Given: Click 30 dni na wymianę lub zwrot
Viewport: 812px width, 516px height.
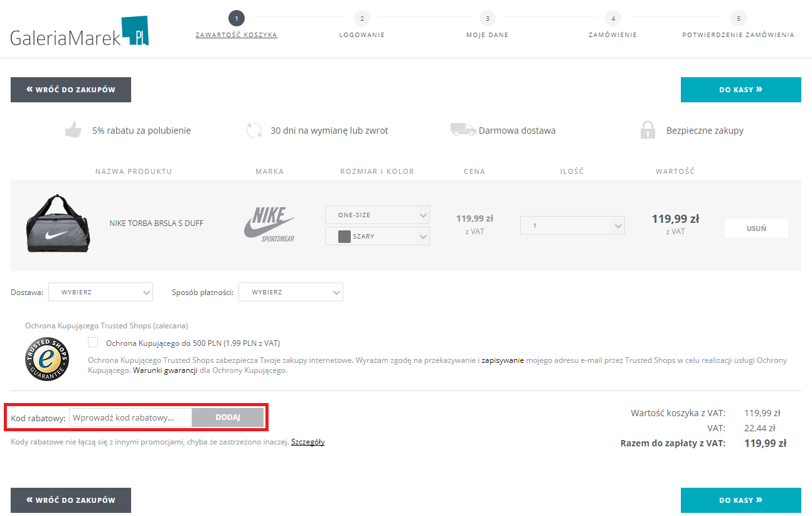Looking at the screenshot, I should coord(329,131).
